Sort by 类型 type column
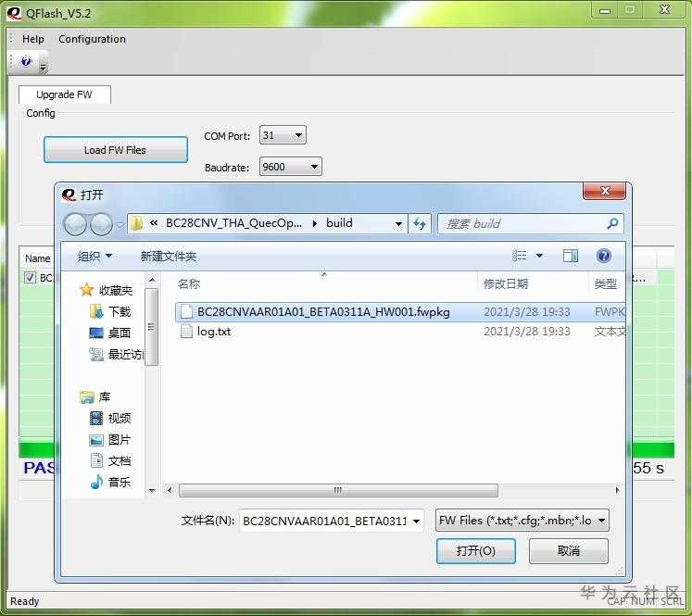 [605, 283]
